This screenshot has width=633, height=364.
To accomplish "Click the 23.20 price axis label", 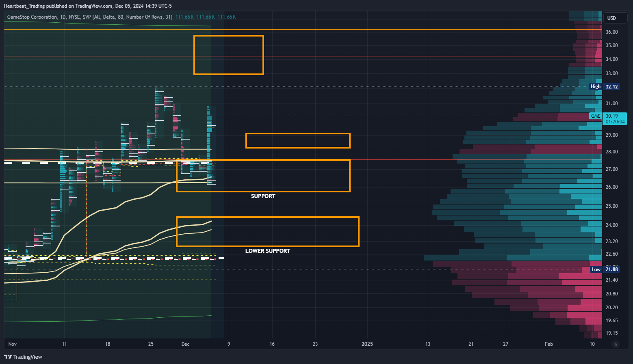I will [611, 241].
